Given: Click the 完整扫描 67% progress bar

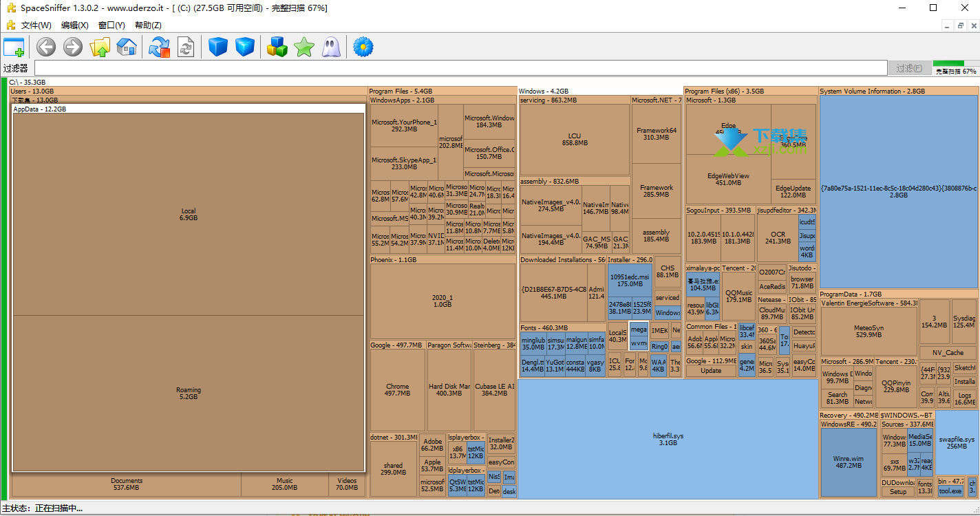Looking at the screenshot, I should (x=955, y=67).
